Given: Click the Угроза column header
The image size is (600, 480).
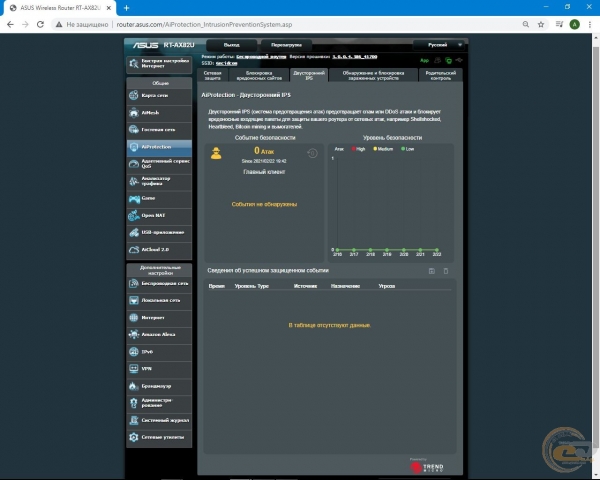Looking at the screenshot, I should (x=386, y=286).
